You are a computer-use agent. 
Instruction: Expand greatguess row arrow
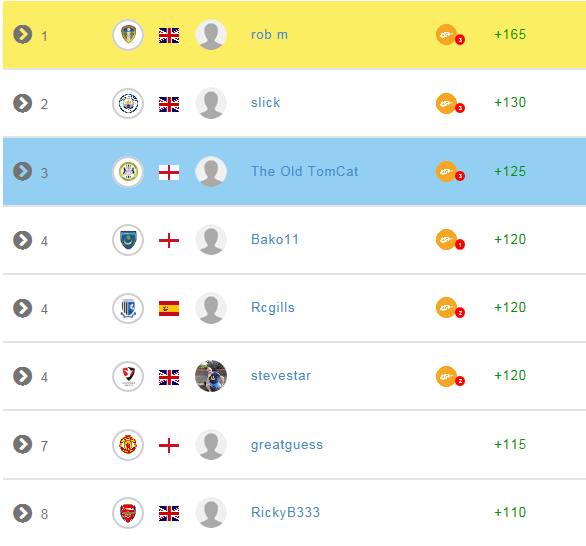[22, 444]
